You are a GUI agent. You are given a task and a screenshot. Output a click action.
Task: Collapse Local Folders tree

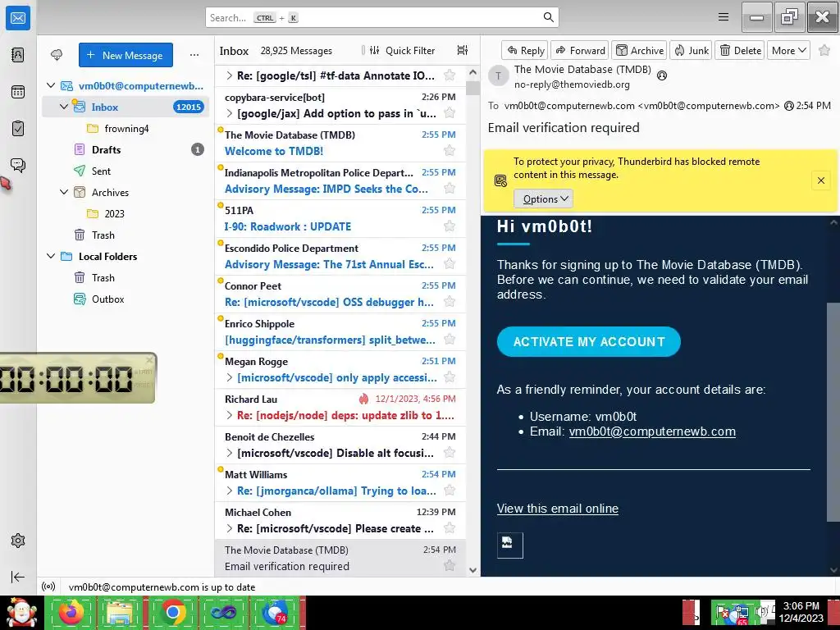pyautogui.click(x=51, y=256)
